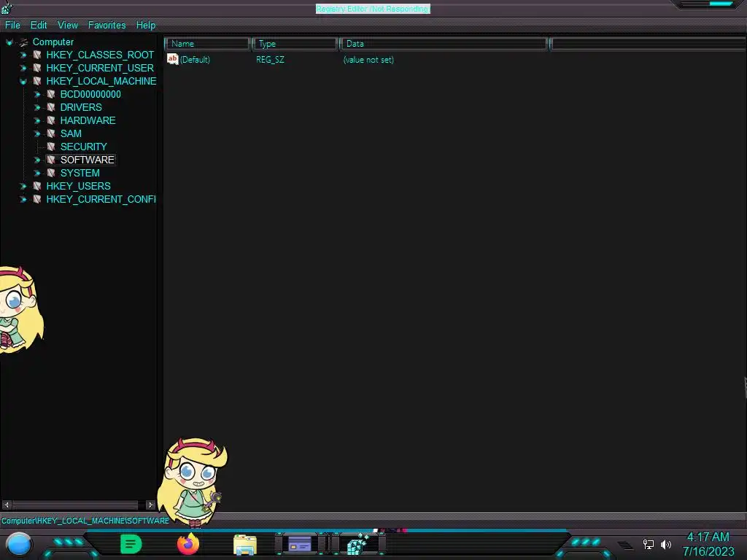
Task: Select the SOFTWARE key label
Action: (x=88, y=160)
